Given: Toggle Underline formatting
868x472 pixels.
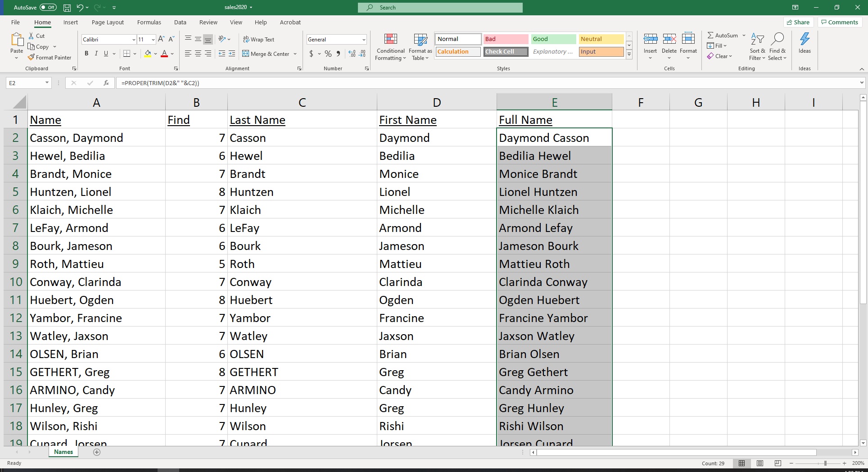Looking at the screenshot, I should pos(106,54).
